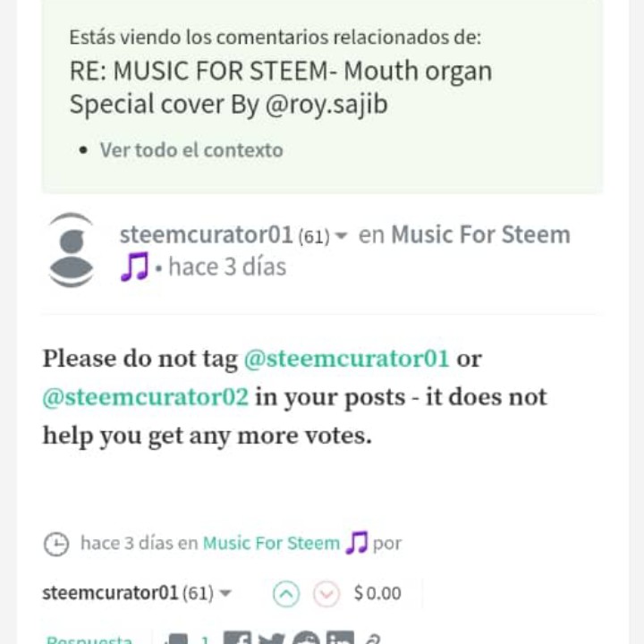The height and width of the screenshot is (644, 644).
Task: Expand the dropdown beside the steemcurator01 header name
Action: point(342,237)
